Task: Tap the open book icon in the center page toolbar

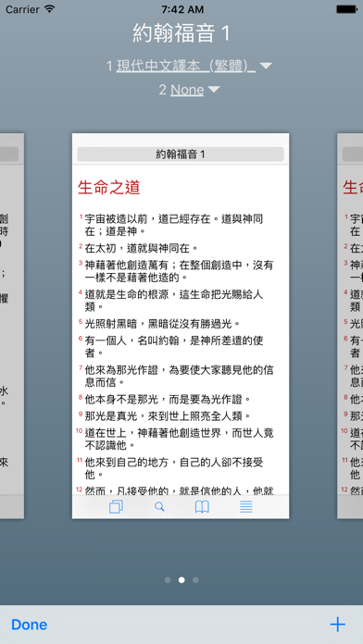Action: click(202, 507)
